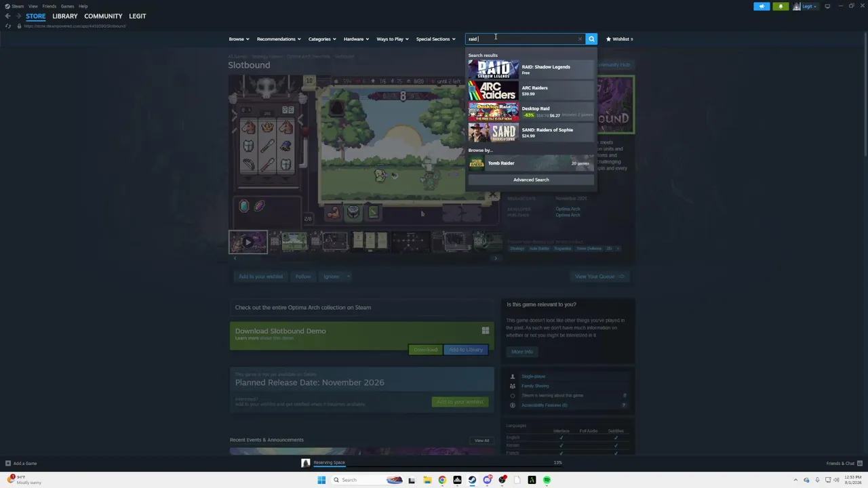Click the blue search magnifier button
Screen dimensions: 868x488
(591, 39)
